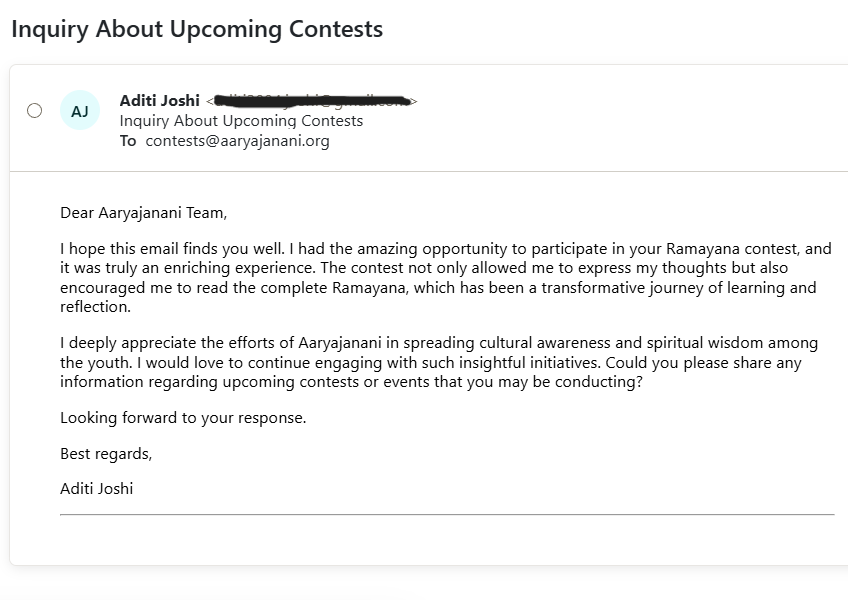This screenshot has height=600, width=848.
Task: Click the subject line under the sender name
Action: coord(241,121)
